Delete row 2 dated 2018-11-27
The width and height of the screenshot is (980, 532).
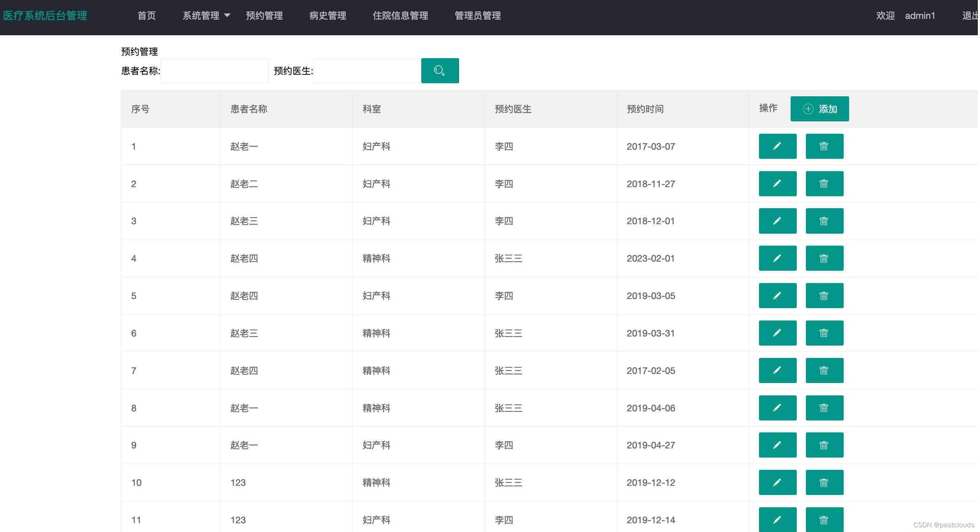(x=824, y=184)
